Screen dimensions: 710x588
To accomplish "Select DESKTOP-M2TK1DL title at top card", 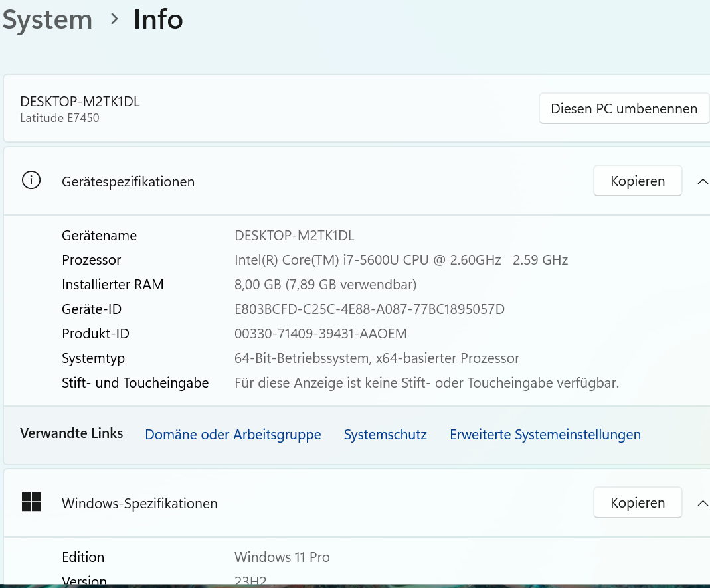I will (80, 102).
